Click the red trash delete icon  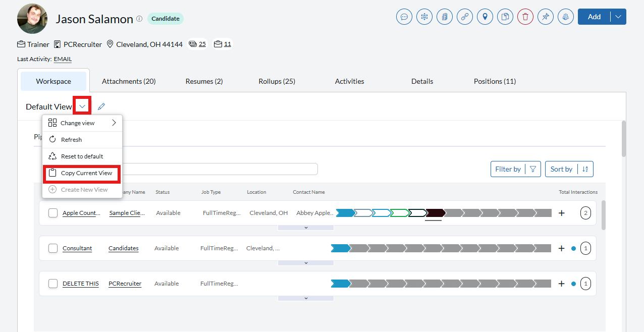[x=525, y=17]
